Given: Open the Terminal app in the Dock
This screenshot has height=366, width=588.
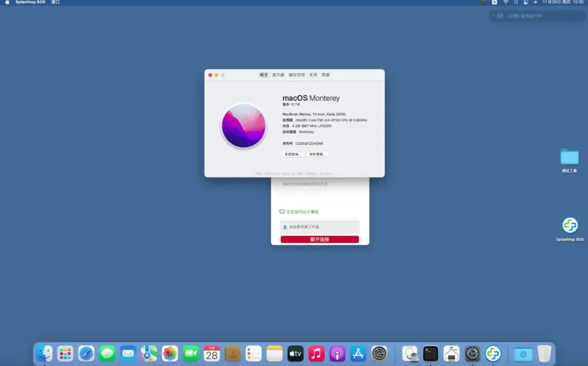Looking at the screenshot, I should [x=431, y=353].
